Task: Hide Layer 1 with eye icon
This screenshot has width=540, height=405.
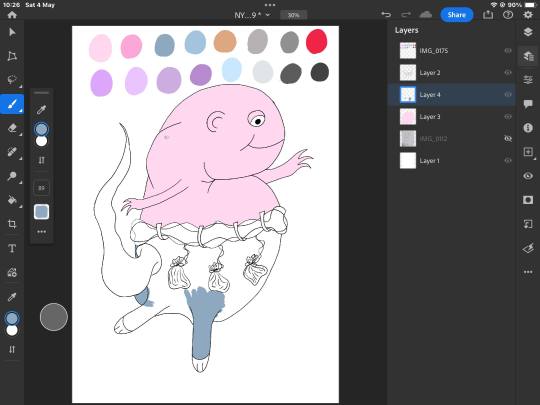Action: 508,160
